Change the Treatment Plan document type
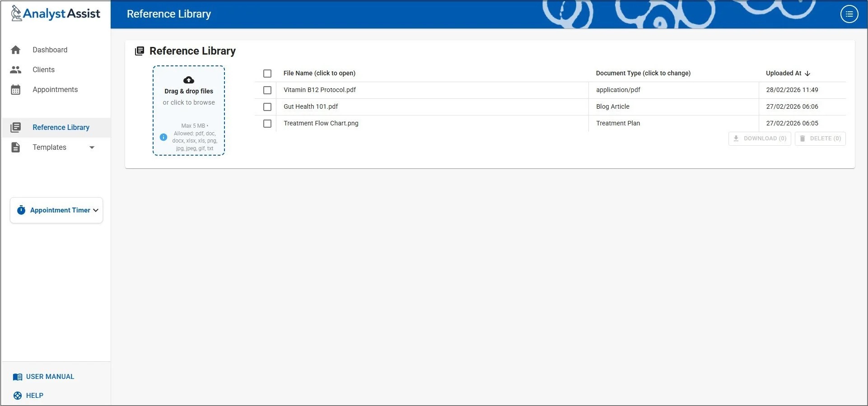868x406 pixels. [x=618, y=123]
